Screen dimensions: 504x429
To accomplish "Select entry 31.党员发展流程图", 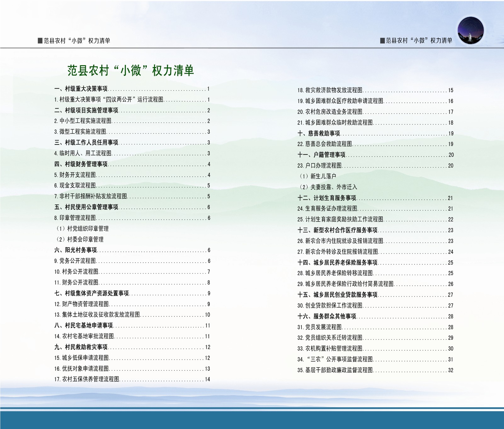I will 375,327.
